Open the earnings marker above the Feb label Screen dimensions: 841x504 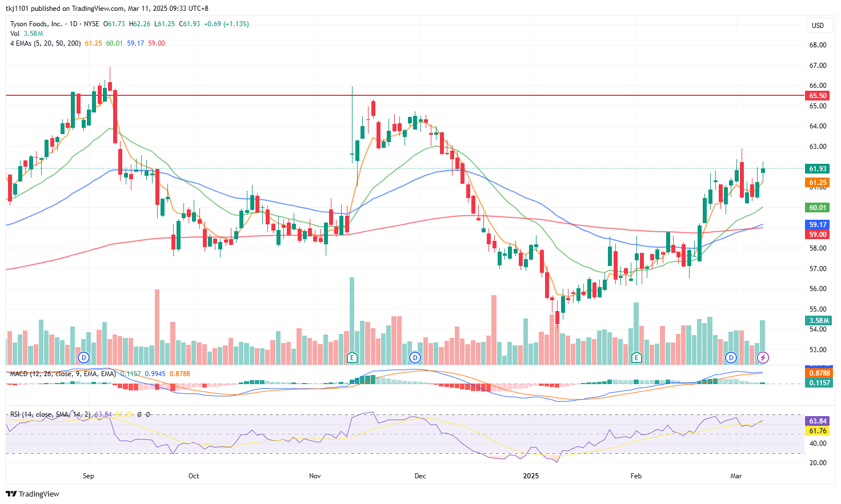point(636,358)
